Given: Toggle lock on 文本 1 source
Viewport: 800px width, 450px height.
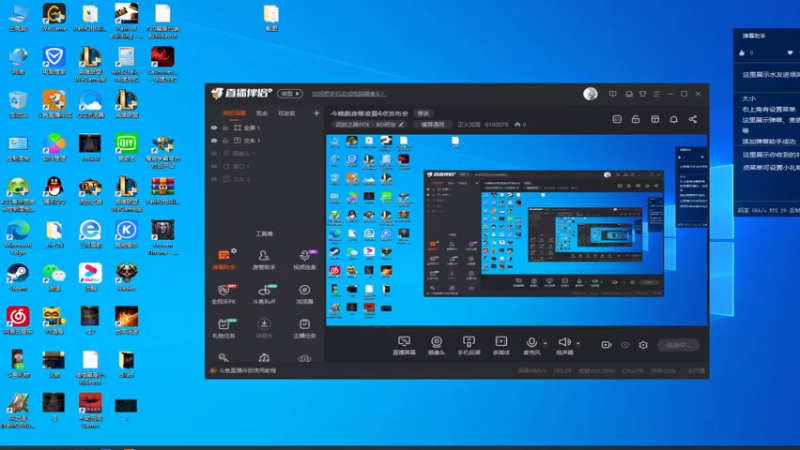Looking at the screenshot, I should pos(226,141).
